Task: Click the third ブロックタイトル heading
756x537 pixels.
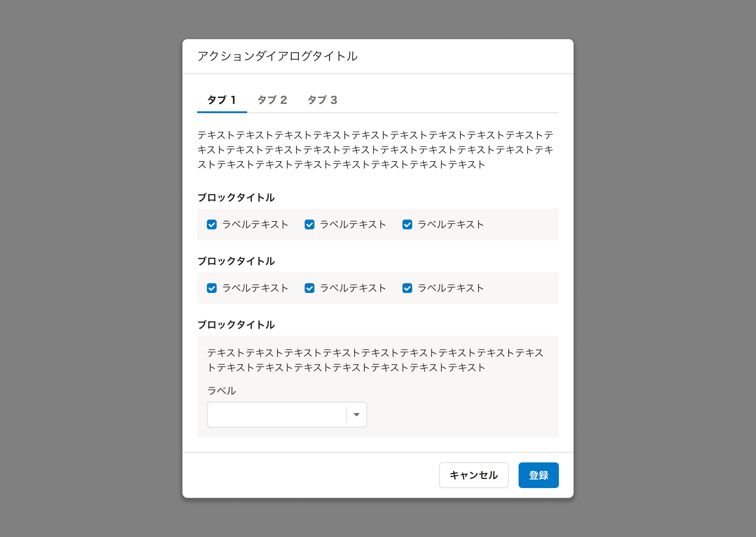Action: [x=236, y=324]
